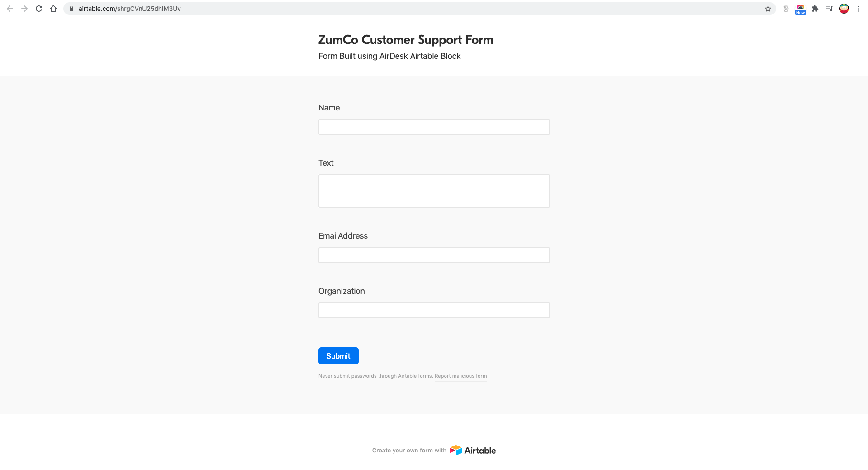The width and height of the screenshot is (868, 470).
Task: Open Report malicious form link
Action: pos(460,376)
